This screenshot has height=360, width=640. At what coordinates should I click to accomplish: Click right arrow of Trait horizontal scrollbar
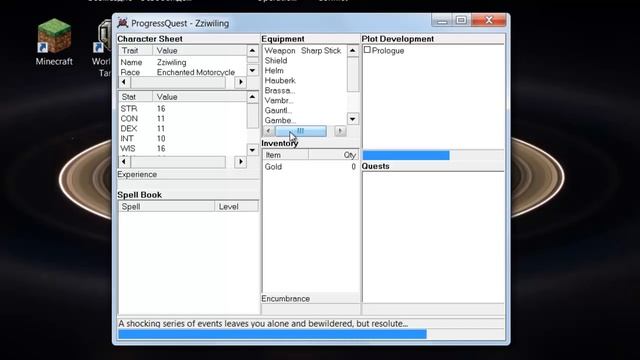(241, 82)
